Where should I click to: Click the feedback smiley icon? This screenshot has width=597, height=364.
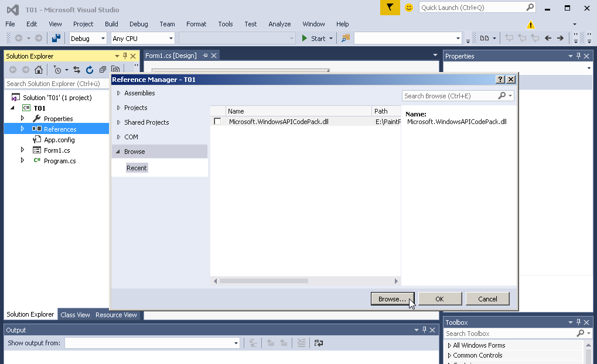pos(409,8)
